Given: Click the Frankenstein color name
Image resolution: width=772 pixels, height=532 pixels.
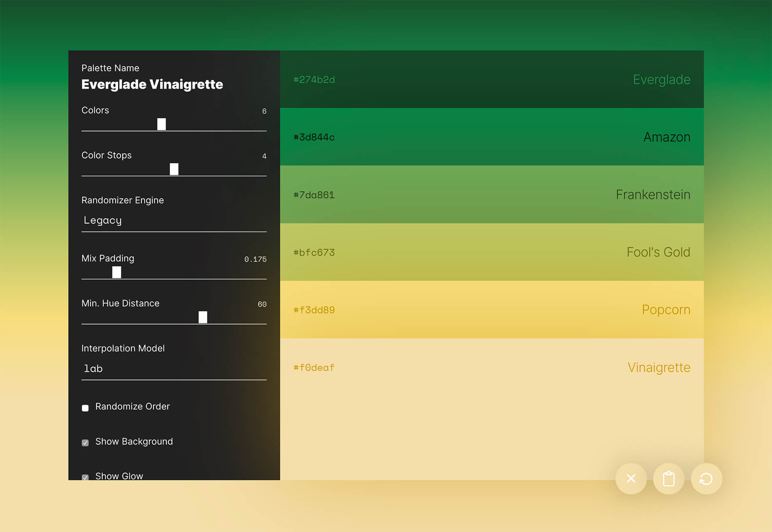Looking at the screenshot, I should click(653, 195).
